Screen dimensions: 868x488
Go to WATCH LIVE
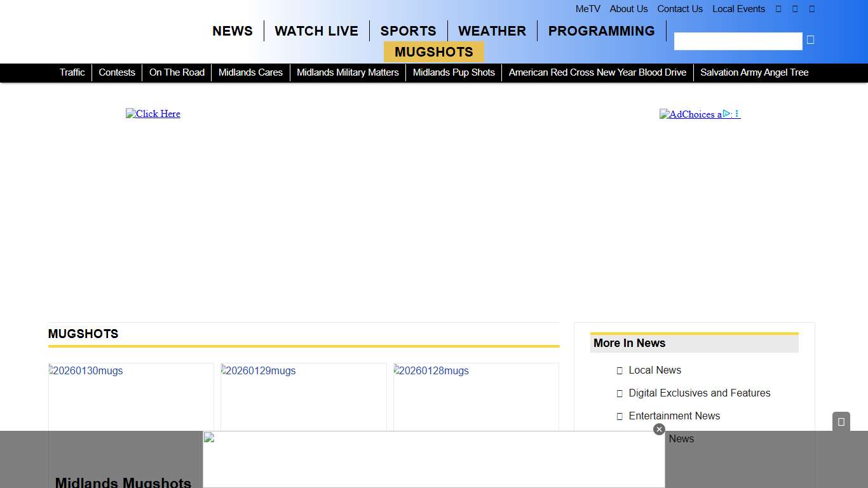tap(316, 31)
